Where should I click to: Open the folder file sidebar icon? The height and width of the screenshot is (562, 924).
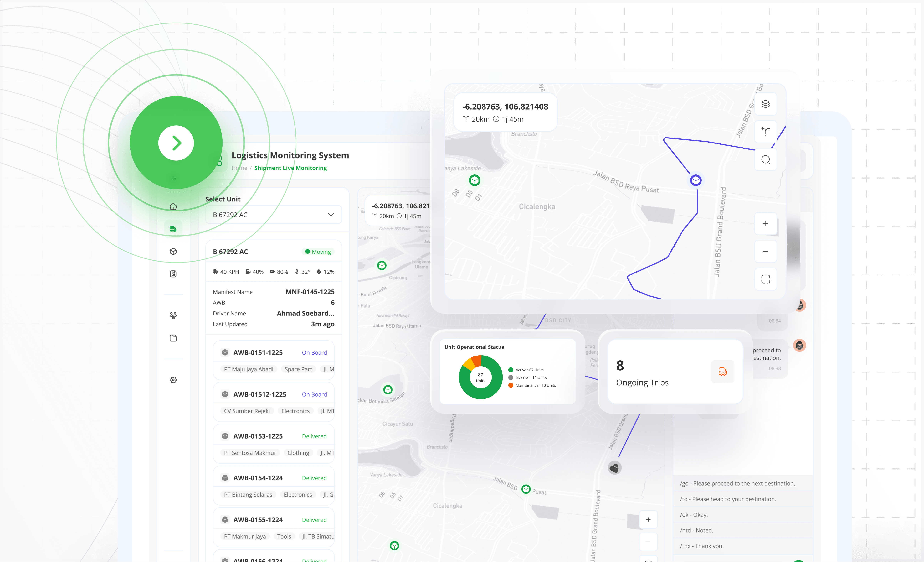pyautogui.click(x=173, y=338)
